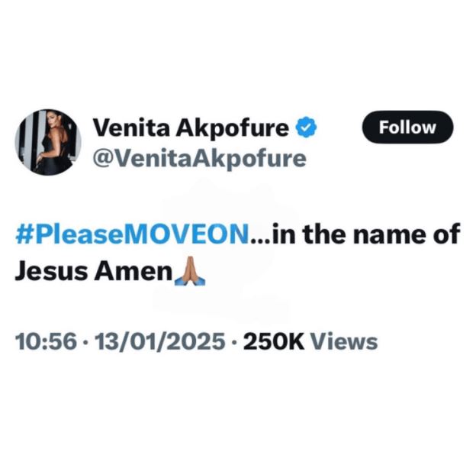This screenshot has height=465, width=476.
Task: Click the @VenitaAkpofure handle
Action: pyautogui.click(x=199, y=159)
